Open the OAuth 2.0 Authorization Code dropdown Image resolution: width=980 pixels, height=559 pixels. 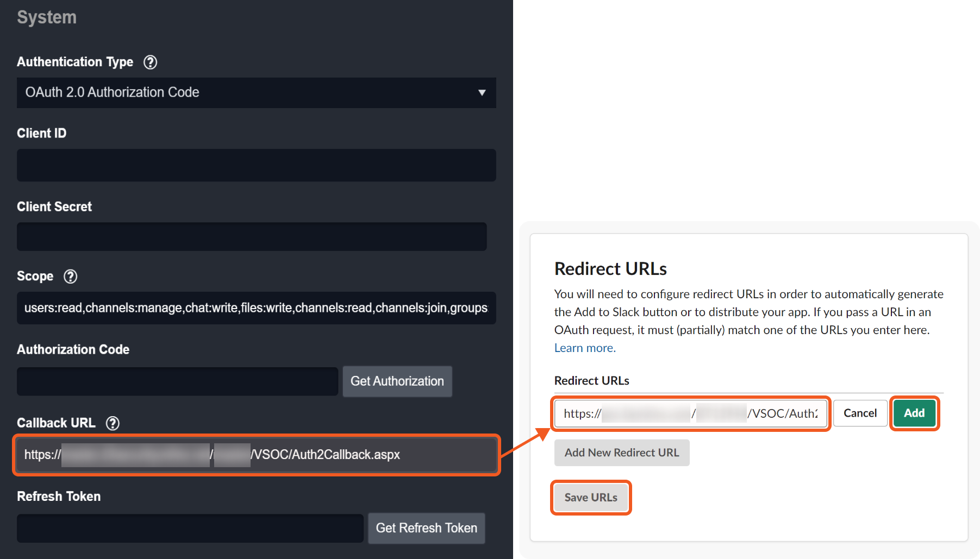(x=255, y=93)
